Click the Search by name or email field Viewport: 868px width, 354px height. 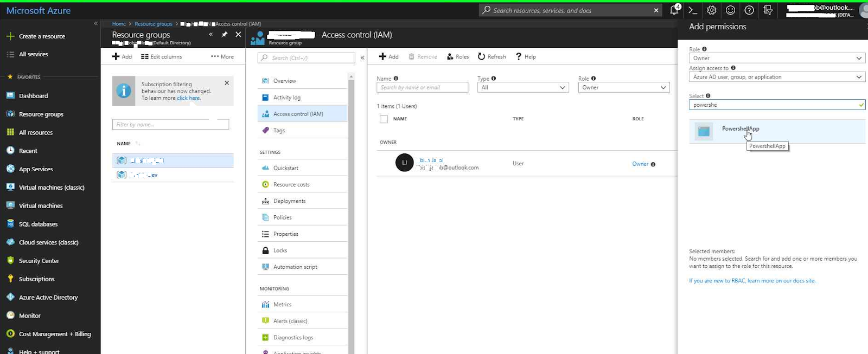[422, 87]
